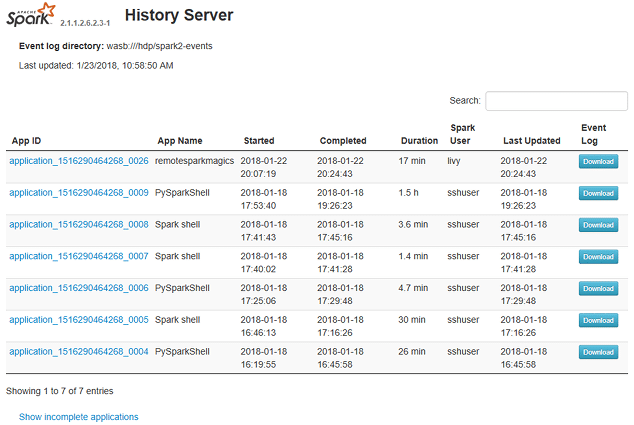The height and width of the screenshot is (425, 634).
Task: Open application_1516290464268_0005 link
Action: pos(79,320)
